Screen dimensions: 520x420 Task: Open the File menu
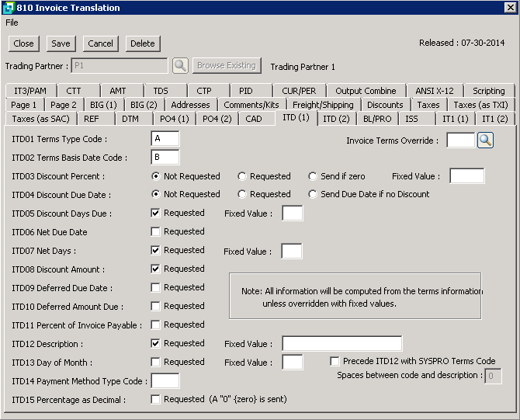pyautogui.click(x=12, y=23)
